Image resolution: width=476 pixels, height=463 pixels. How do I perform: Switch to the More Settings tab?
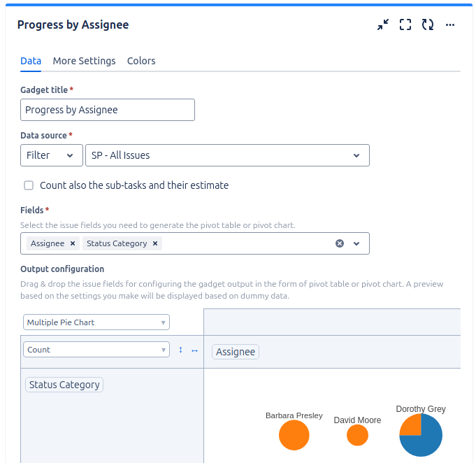[84, 61]
